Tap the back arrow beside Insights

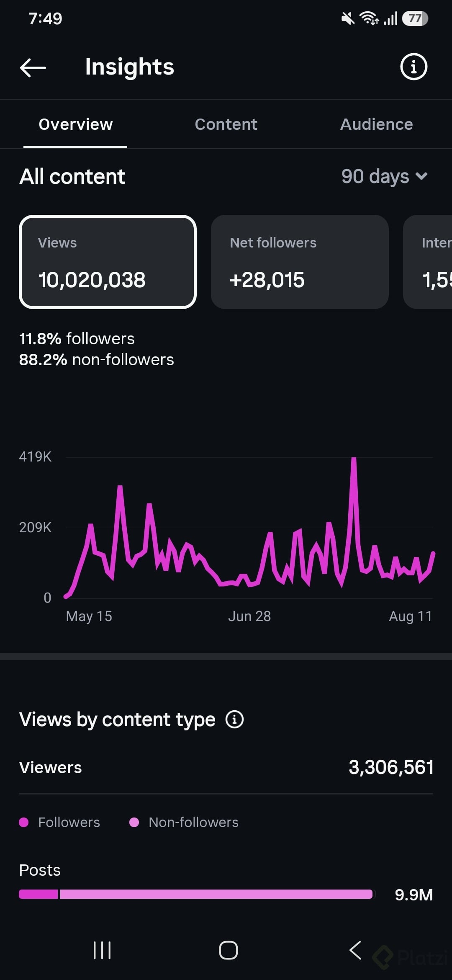point(33,67)
